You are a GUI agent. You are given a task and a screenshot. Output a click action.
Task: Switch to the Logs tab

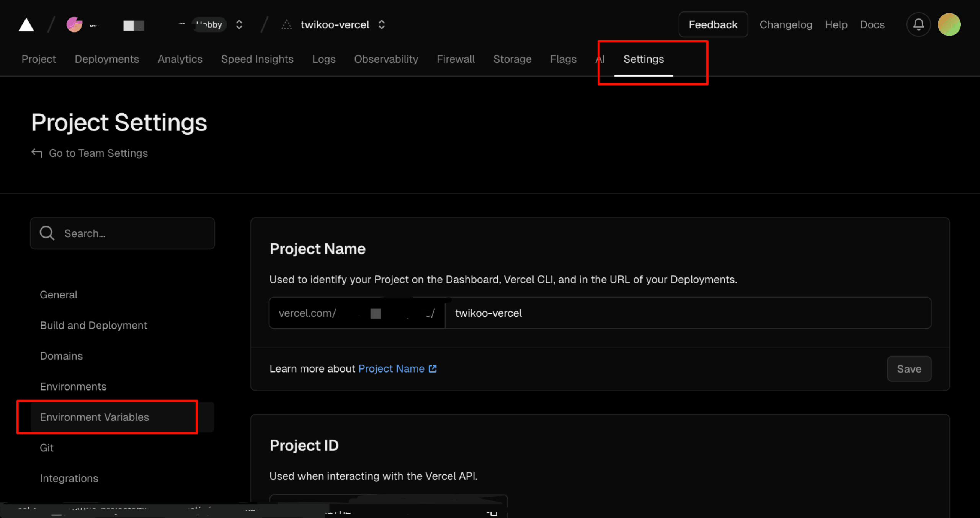click(324, 59)
